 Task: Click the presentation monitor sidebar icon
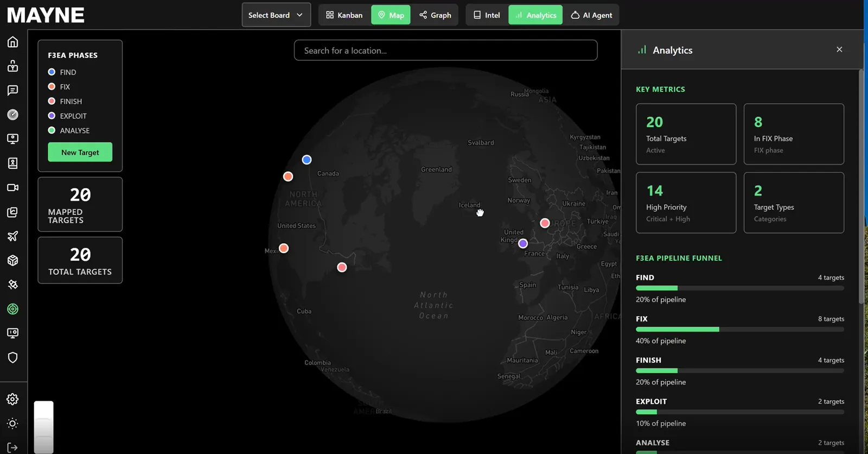coord(12,139)
